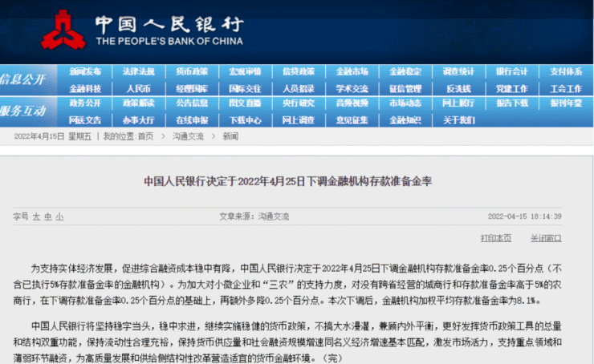Click the 文章来源: 沟通交流 text
This screenshot has width=594, height=364.
[254, 216]
